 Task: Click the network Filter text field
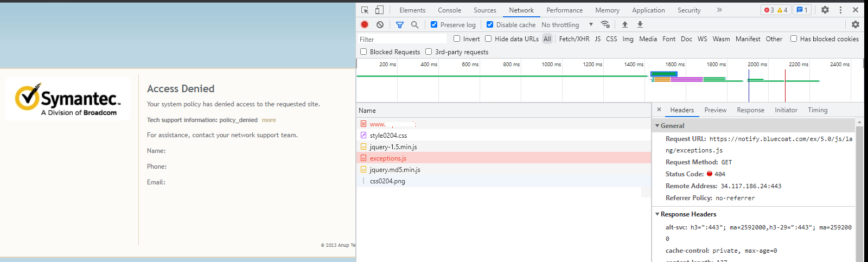(403, 39)
